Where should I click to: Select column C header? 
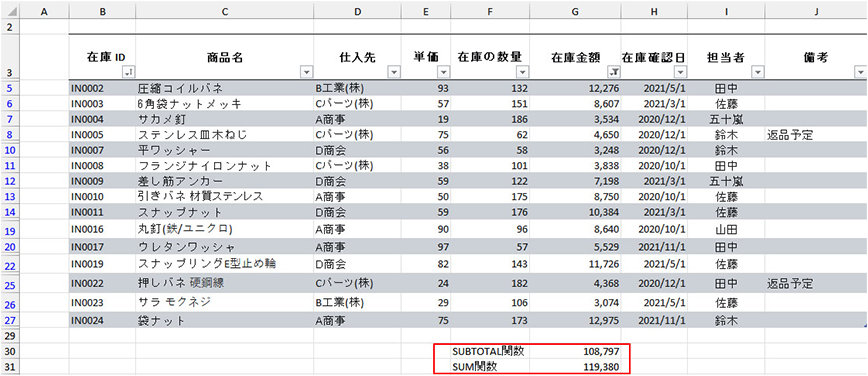coord(224,11)
